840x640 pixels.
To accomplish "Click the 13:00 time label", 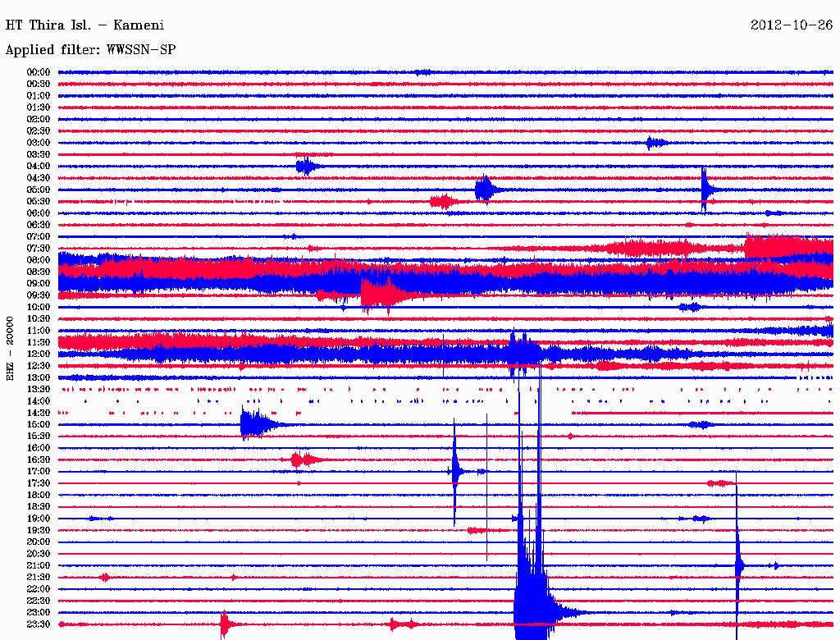I will [x=39, y=378].
